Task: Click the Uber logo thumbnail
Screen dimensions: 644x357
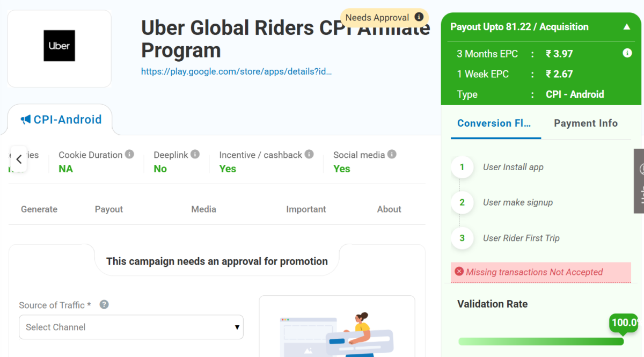Action: click(x=59, y=46)
